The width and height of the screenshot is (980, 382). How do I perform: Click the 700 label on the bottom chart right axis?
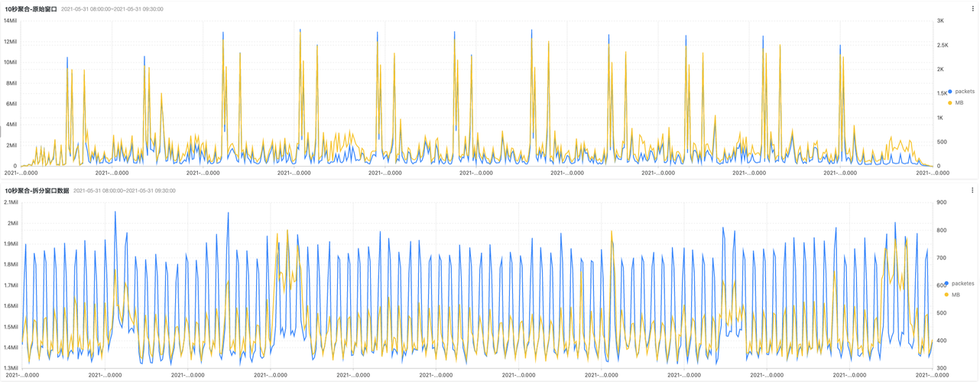pyautogui.click(x=942, y=257)
